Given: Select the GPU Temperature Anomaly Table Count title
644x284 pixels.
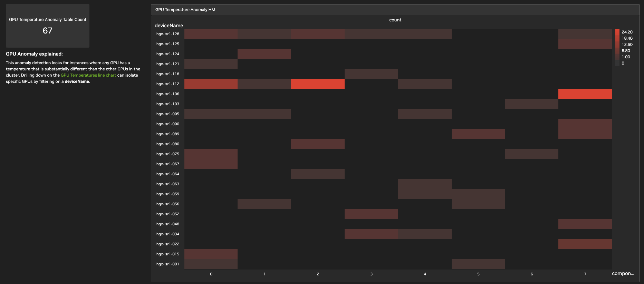Looking at the screenshot, I should 48,20.
